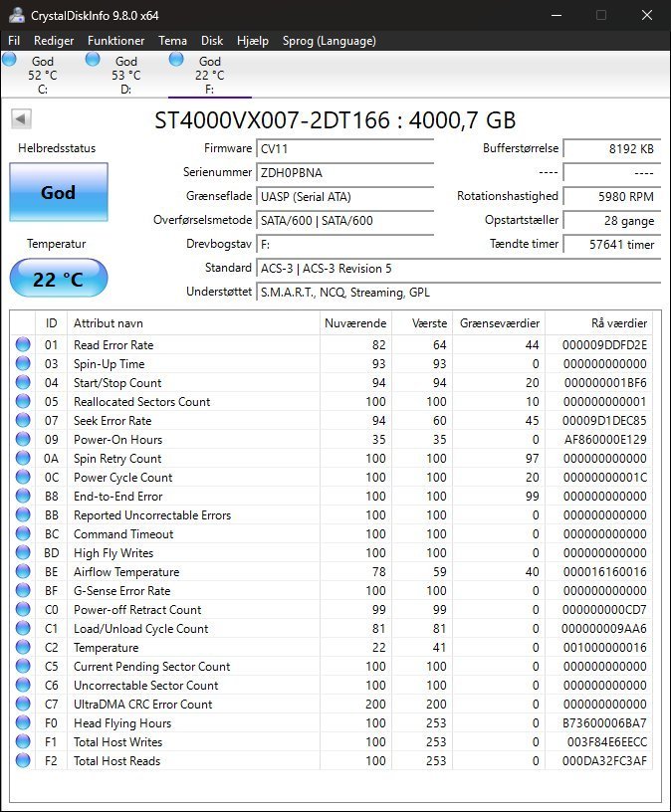Select drive C: status orb

(x=10, y=60)
